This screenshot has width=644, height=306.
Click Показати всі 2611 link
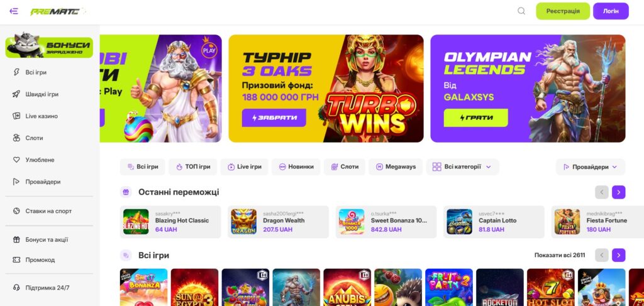pyautogui.click(x=559, y=255)
